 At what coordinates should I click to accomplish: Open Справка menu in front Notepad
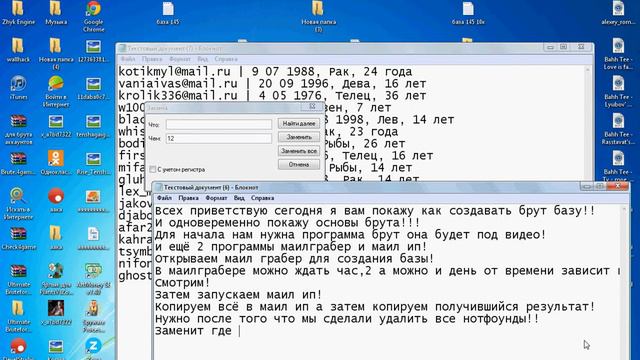coord(262,198)
